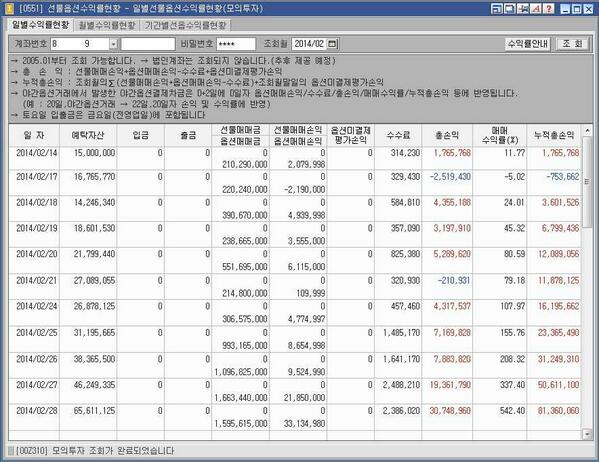Pin the window with the pushpin icon
599x462 pixels.
[523, 9]
